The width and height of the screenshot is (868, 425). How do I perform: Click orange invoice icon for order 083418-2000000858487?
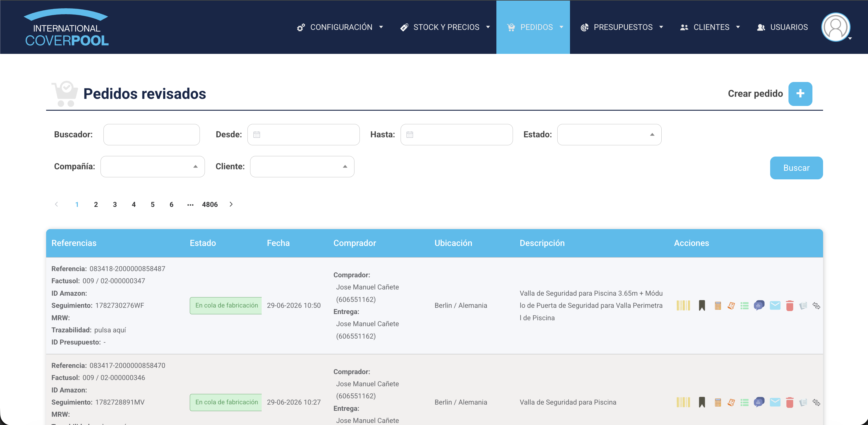click(731, 306)
